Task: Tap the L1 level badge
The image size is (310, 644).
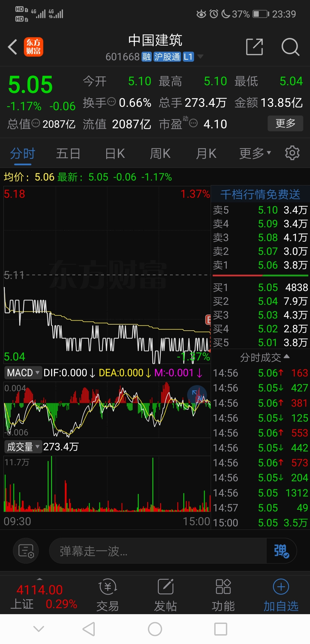Action: coord(188,57)
